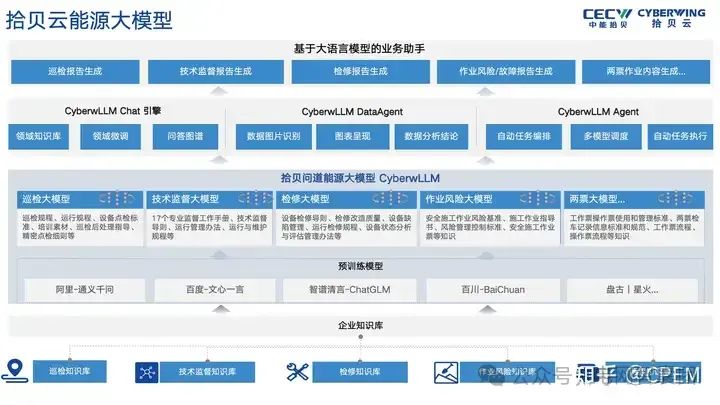Viewport: 720px width, 405px height.
Task: Select the 百川-BaiChuan model box
Action: point(493,290)
